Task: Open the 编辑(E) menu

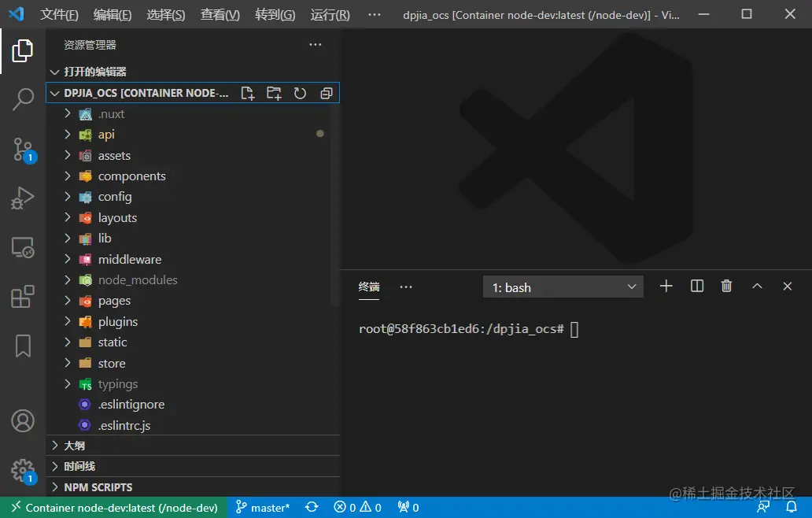Action: pos(113,14)
